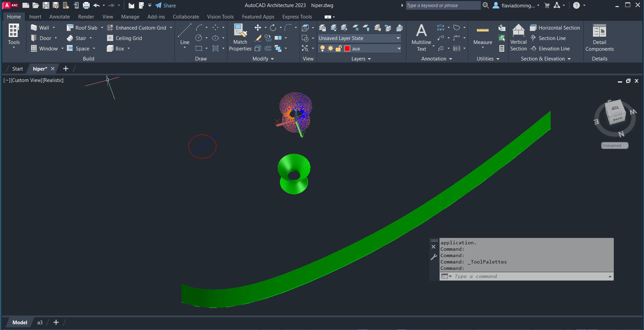Click the Horizontal Section button

click(x=555, y=28)
